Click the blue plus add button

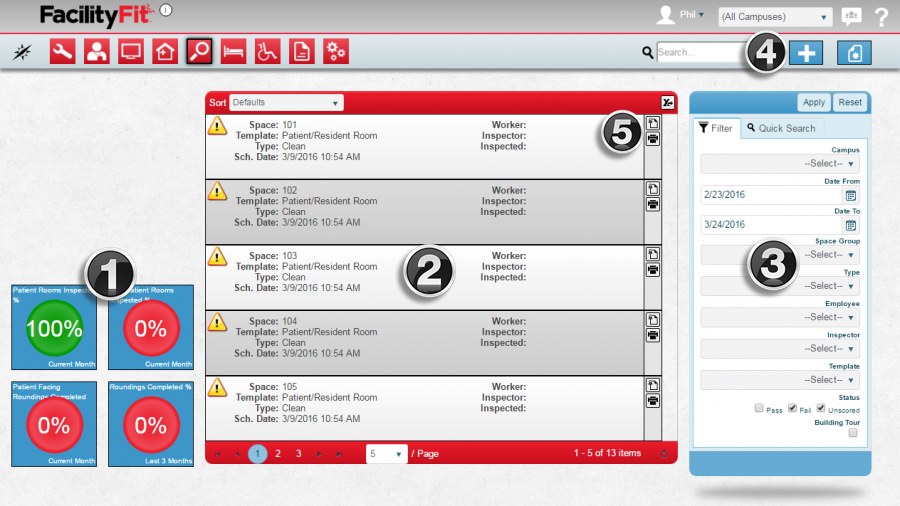(x=805, y=53)
